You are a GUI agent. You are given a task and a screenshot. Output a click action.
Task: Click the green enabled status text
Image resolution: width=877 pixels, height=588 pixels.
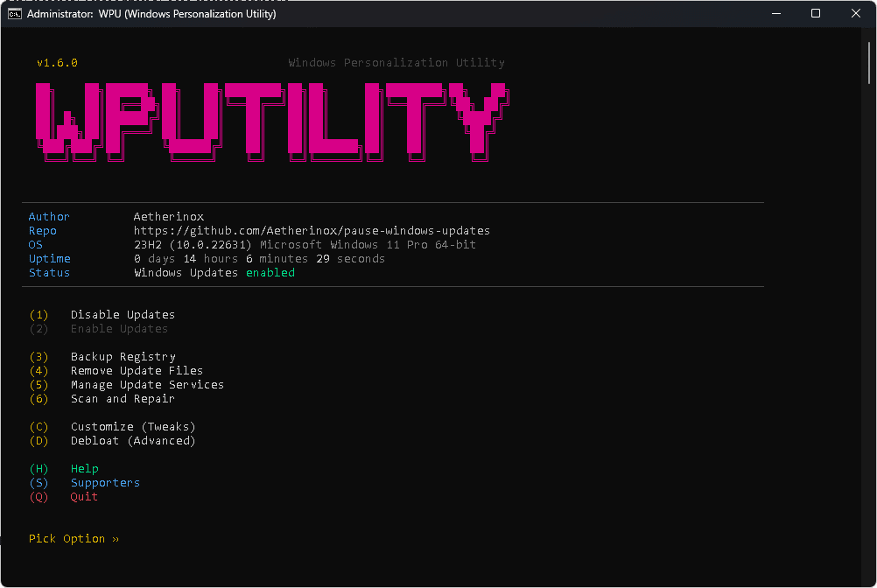(270, 273)
